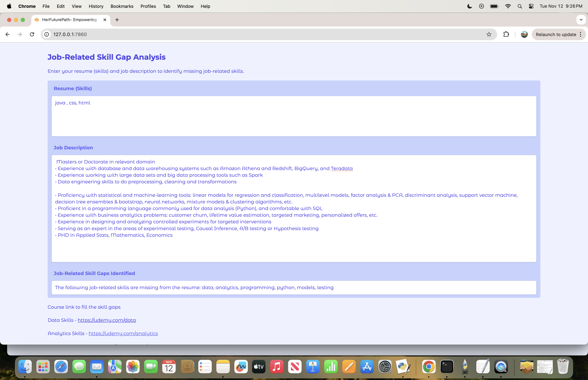Open the udemy.com/data course link
Screen dimensions: 588x380
pos(107,320)
